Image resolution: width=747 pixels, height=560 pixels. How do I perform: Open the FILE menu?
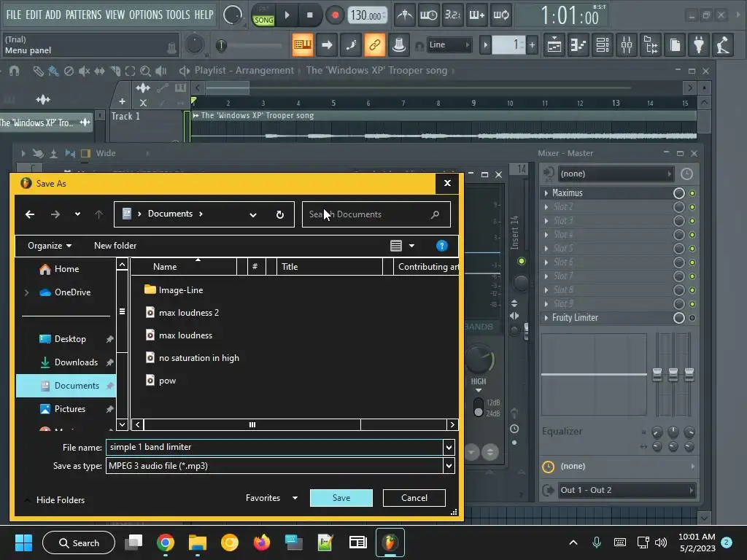coord(13,15)
